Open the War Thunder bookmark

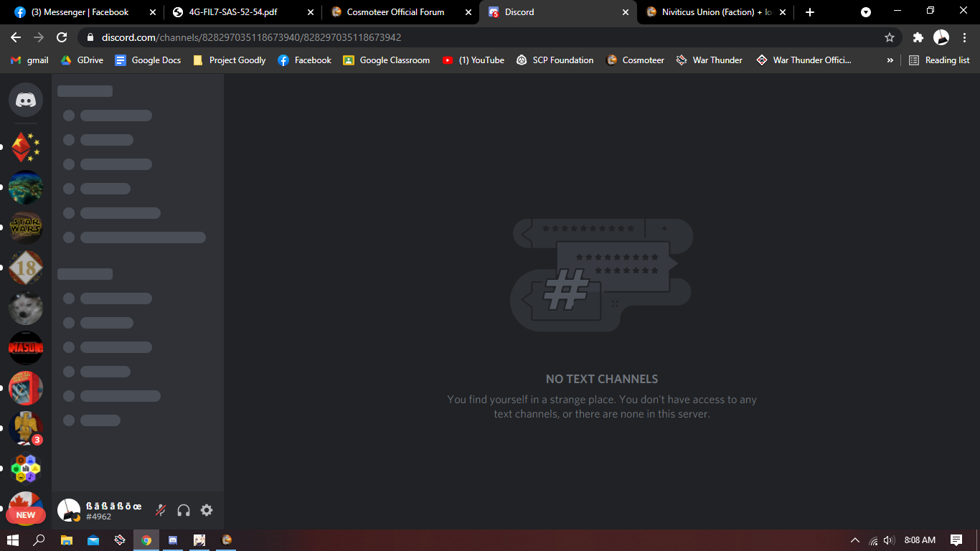coord(709,60)
